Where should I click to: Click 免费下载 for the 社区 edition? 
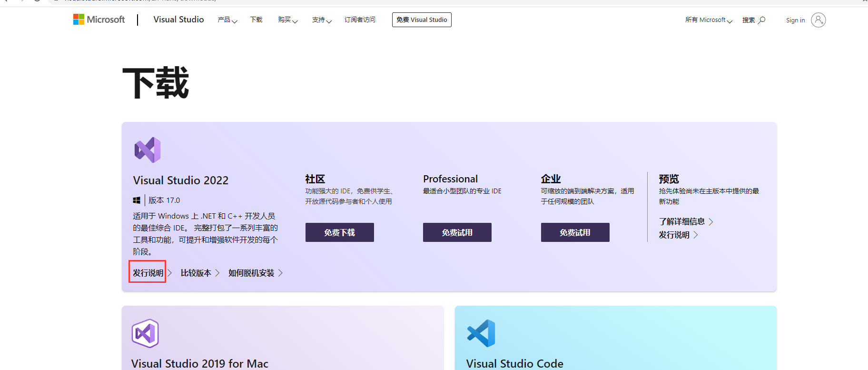tap(340, 232)
